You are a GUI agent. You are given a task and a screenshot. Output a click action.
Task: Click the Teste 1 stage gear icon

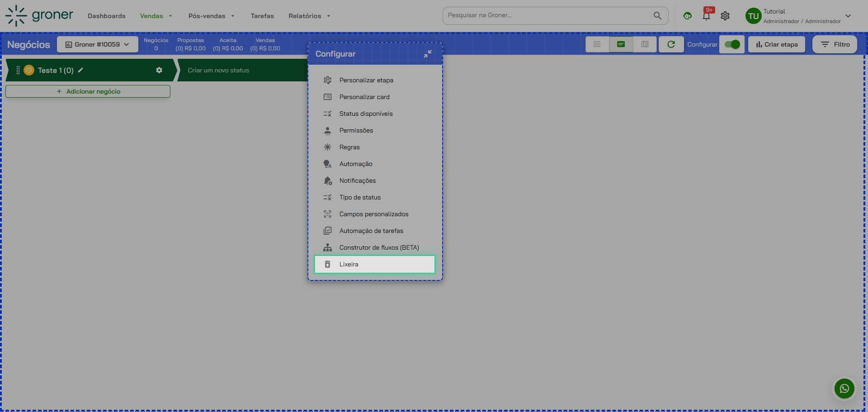click(159, 70)
